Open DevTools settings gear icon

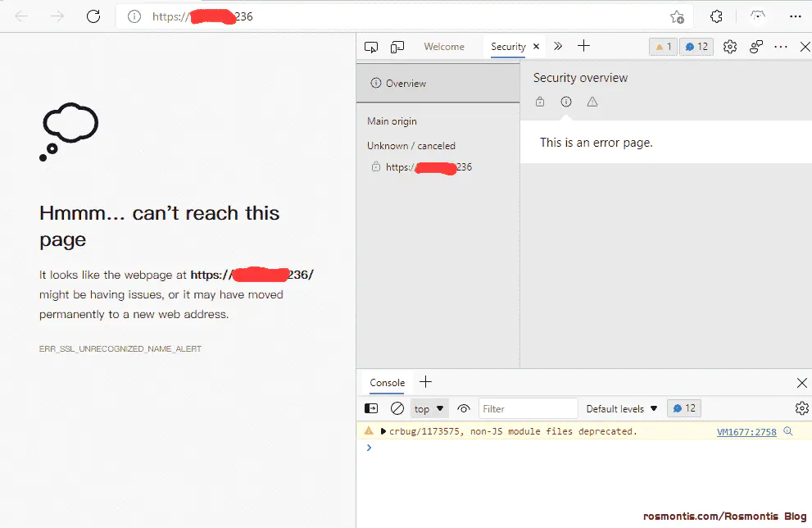tap(730, 47)
